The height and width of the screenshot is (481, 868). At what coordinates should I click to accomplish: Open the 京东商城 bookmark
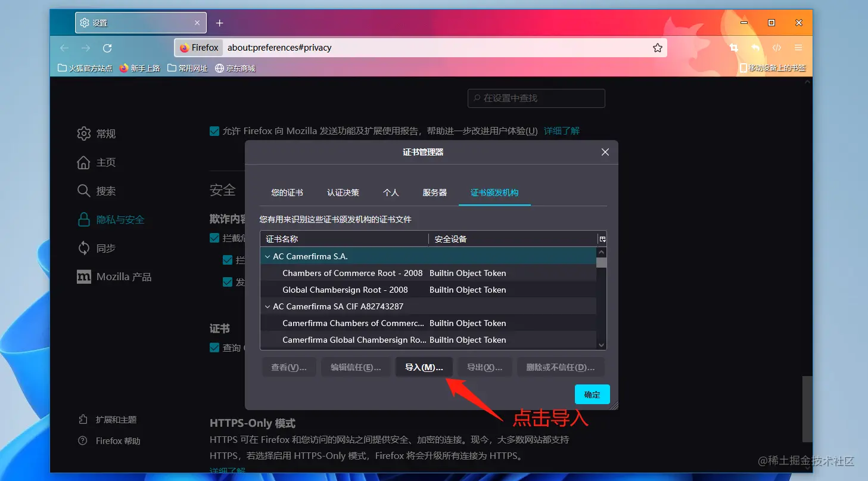click(235, 69)
